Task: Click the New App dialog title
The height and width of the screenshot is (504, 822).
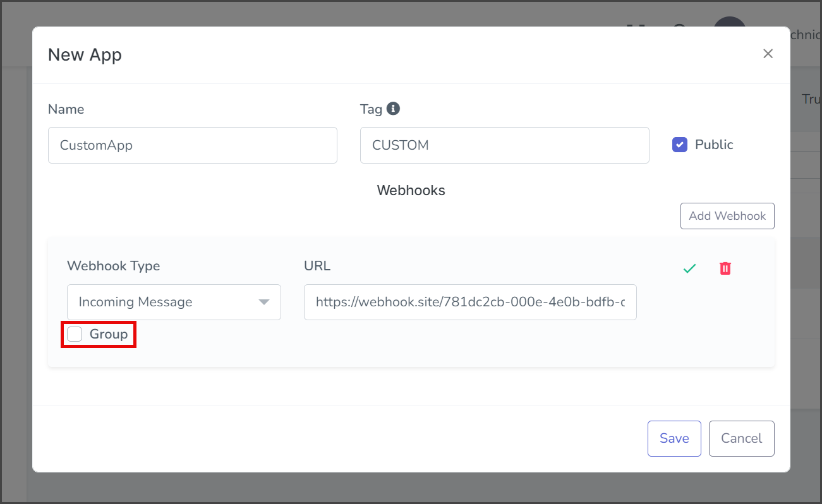Action: coord(85,55)
